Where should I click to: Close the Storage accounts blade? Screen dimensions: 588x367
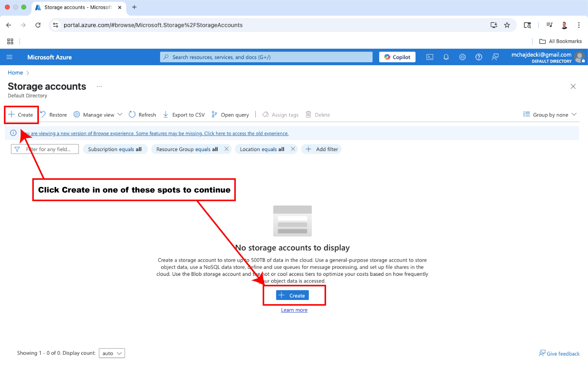[x=573, y=86]
